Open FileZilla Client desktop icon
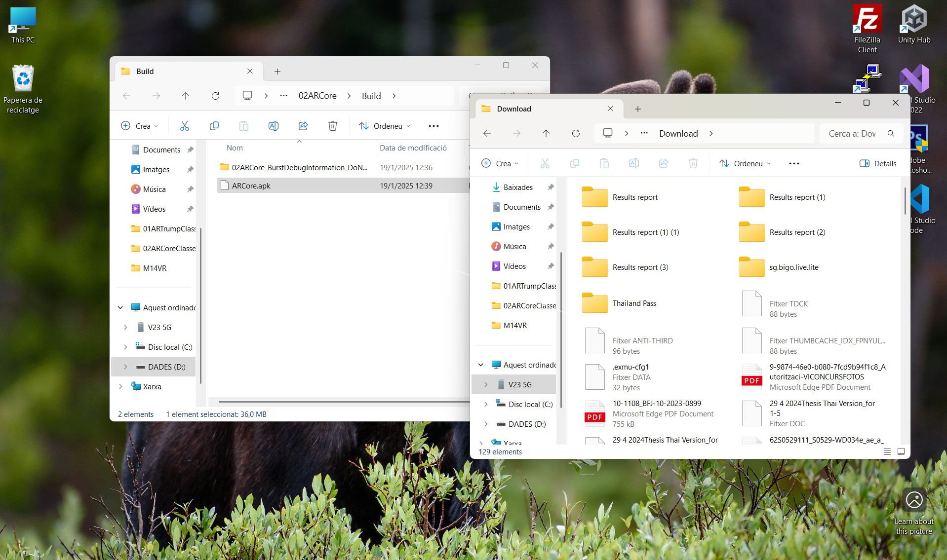Screen dimensions: 947x560 (867, 28)
